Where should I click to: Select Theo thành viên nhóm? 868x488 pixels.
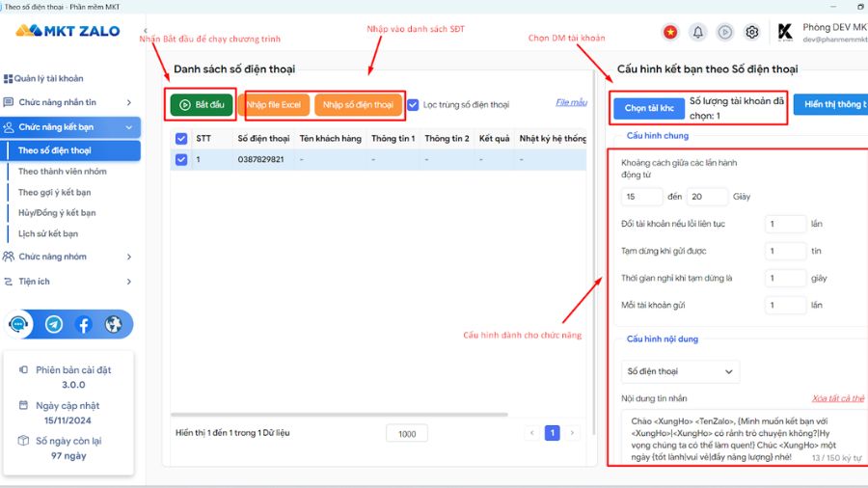click(62, 172)
